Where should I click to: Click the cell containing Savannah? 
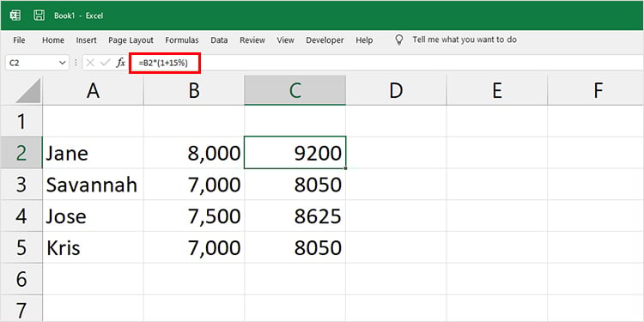tap(94, 185)
